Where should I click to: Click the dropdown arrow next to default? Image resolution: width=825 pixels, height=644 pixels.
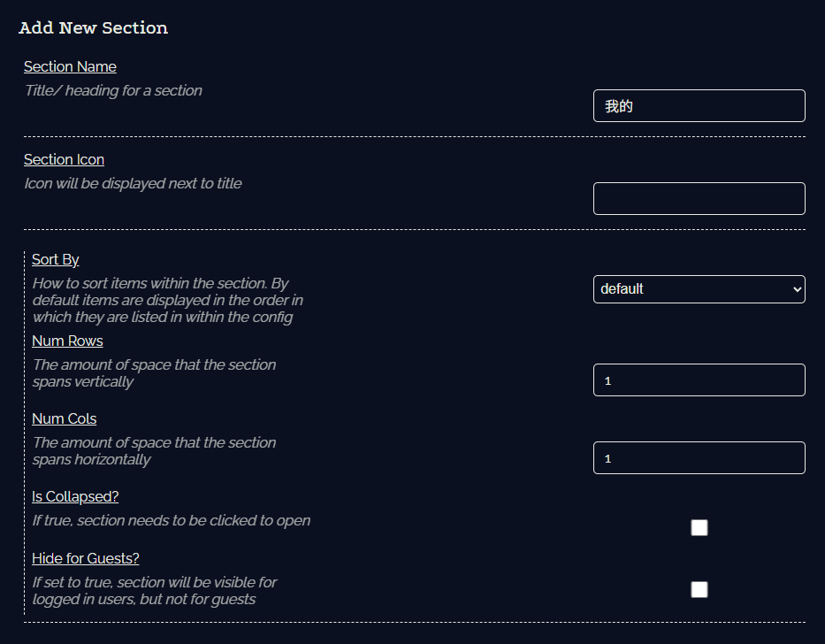pos(797,289)
